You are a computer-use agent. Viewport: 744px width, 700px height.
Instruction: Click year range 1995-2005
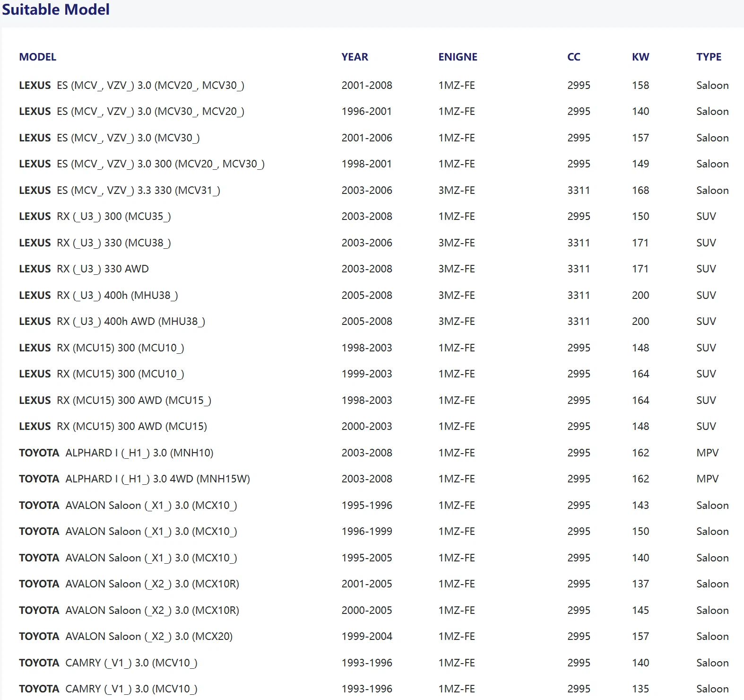(x=367, y=558)
